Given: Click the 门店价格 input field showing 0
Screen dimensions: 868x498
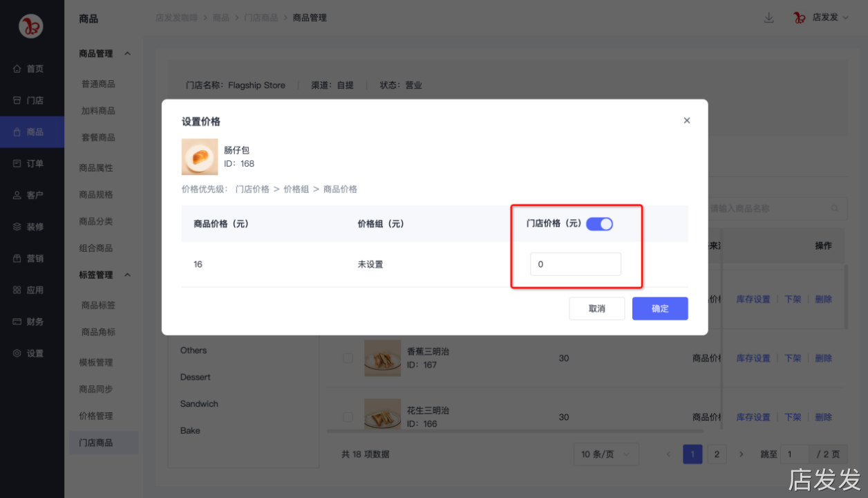Looking at the screenshot, I should tap(576, 264).
